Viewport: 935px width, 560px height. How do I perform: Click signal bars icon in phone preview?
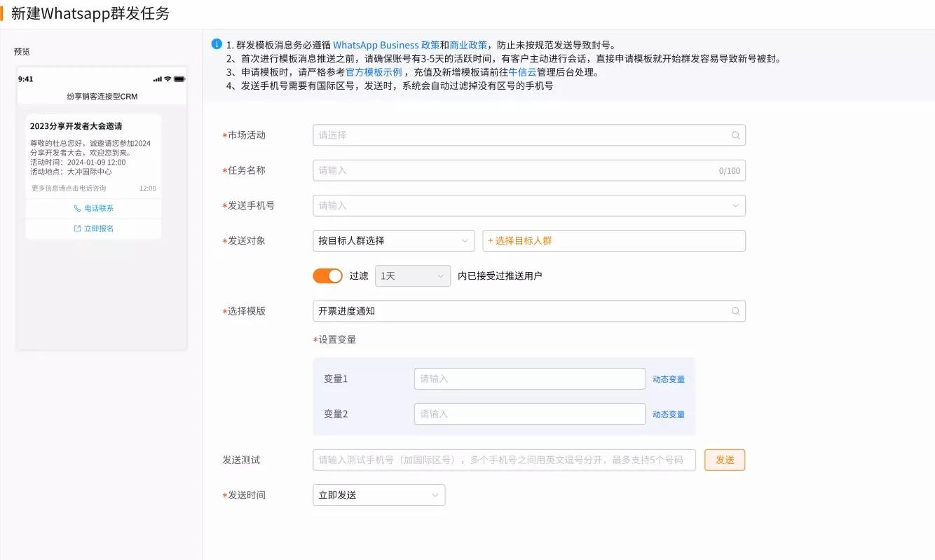(157, 79)
